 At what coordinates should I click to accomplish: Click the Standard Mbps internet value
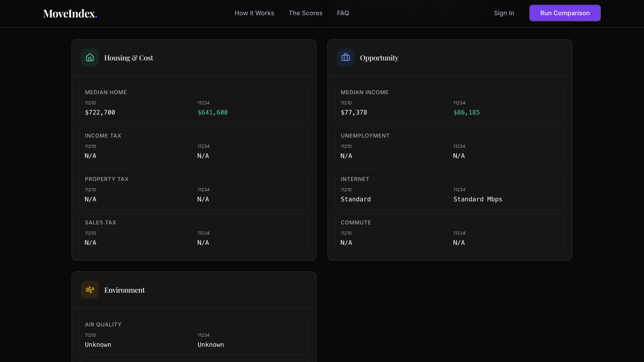pos(477,199)
